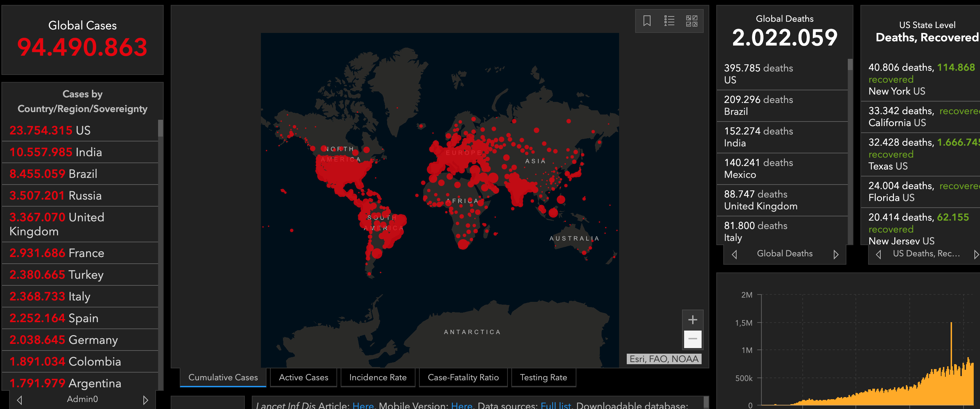
Task: Open the map bookmarks icon
Action: tap(647, 21)
